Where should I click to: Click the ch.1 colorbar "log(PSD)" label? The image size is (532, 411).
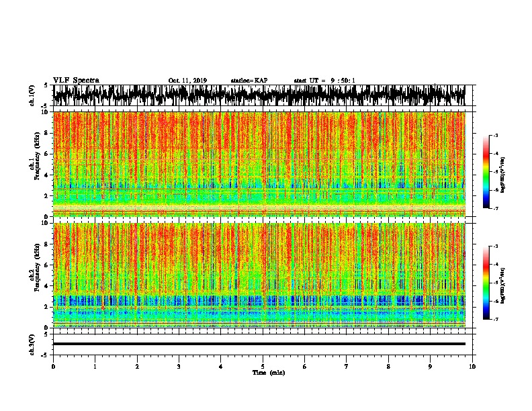pyautogui.click(x=503, y=175)
